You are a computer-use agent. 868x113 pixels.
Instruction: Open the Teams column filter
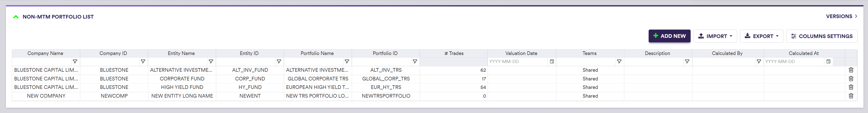tap(619, 62)
